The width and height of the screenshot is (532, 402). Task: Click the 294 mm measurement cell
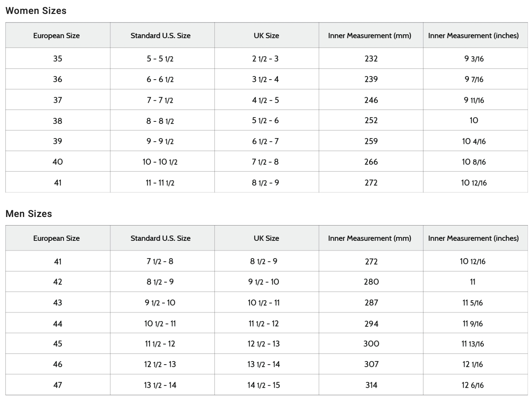pos(371,324)
